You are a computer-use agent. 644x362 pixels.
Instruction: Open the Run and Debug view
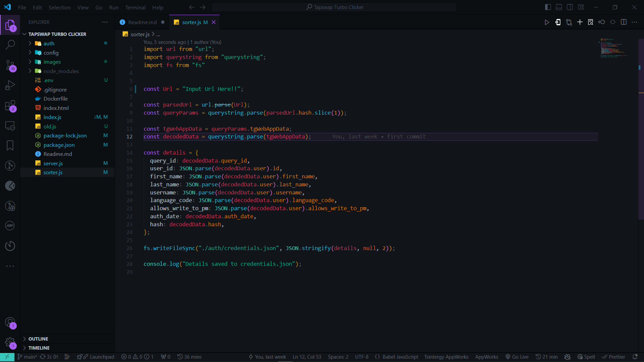(x=10, y=85)
